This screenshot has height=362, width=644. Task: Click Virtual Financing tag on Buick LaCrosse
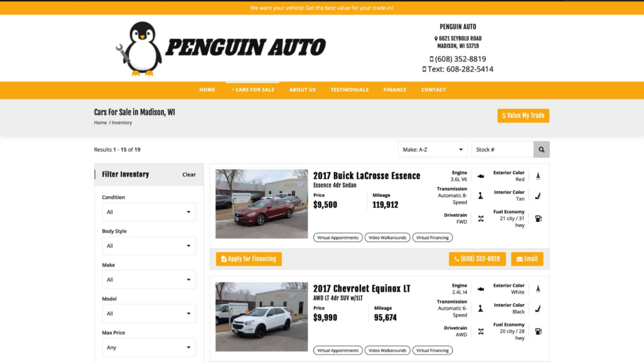433,238
